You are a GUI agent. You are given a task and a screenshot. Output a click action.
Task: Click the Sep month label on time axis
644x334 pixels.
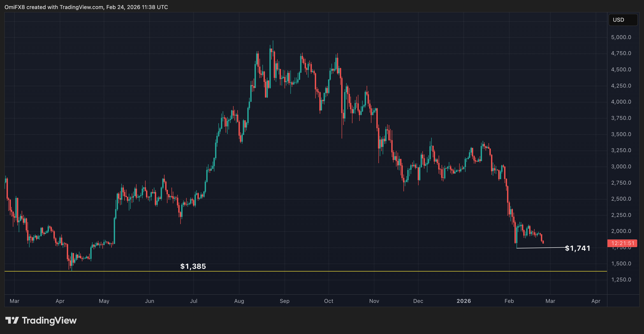coord(285,301)
